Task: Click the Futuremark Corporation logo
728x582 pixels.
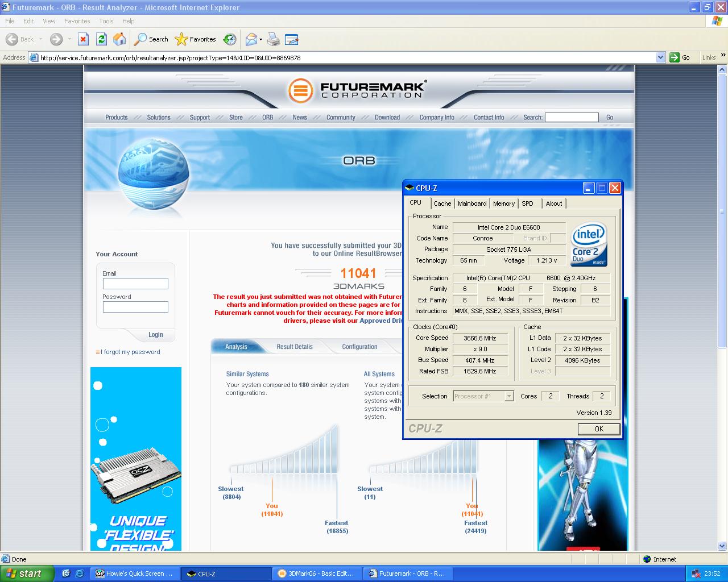Action: coord(357,90)
